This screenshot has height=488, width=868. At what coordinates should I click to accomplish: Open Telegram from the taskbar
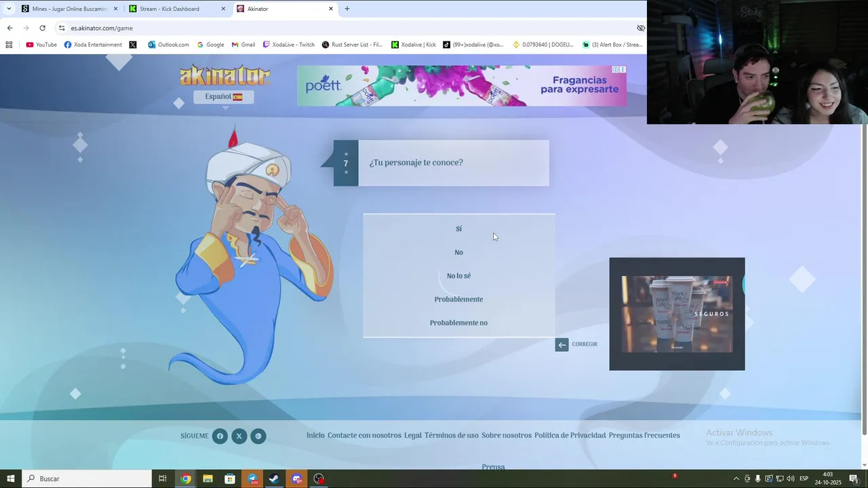point(252,479)
